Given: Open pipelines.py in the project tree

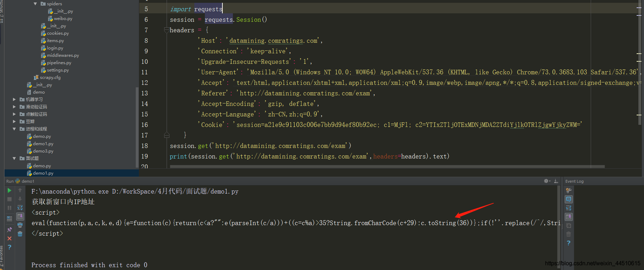Looking at the screenshot, I should [59, 63].
